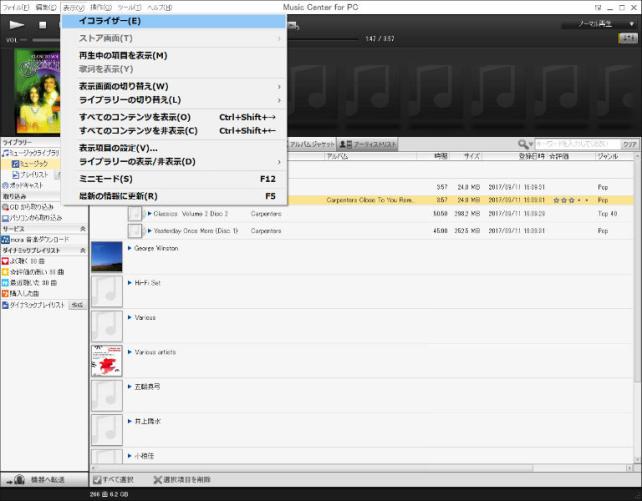
Task: Click the Stop button
Action: click(x=43, y=25)
